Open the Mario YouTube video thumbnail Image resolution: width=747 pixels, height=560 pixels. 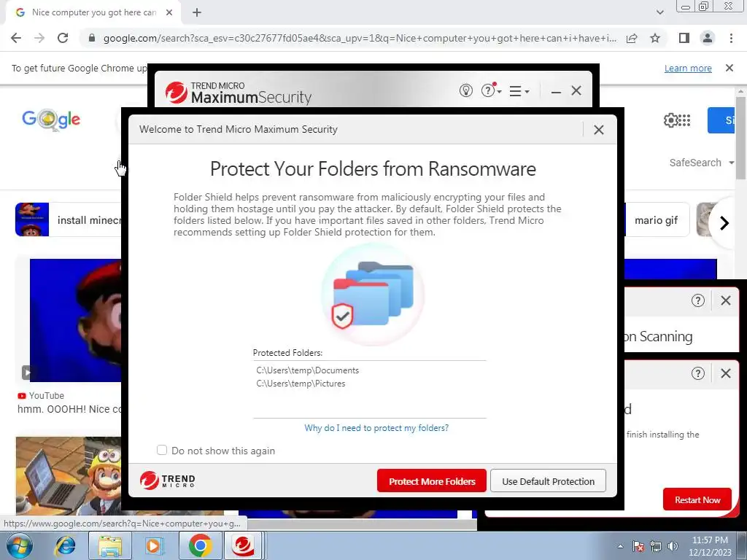pyautogui.click(x=75, y=320)
